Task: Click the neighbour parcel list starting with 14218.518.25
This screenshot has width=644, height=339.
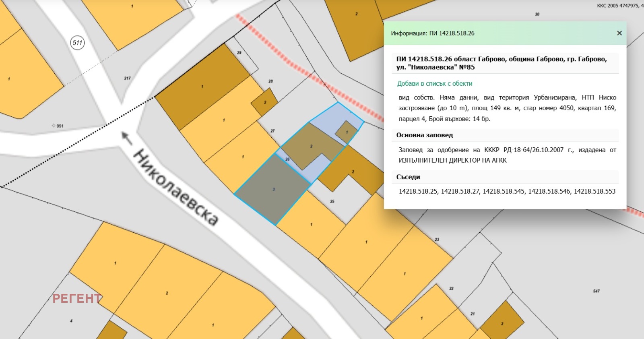Action: click(x=507, y=191)
